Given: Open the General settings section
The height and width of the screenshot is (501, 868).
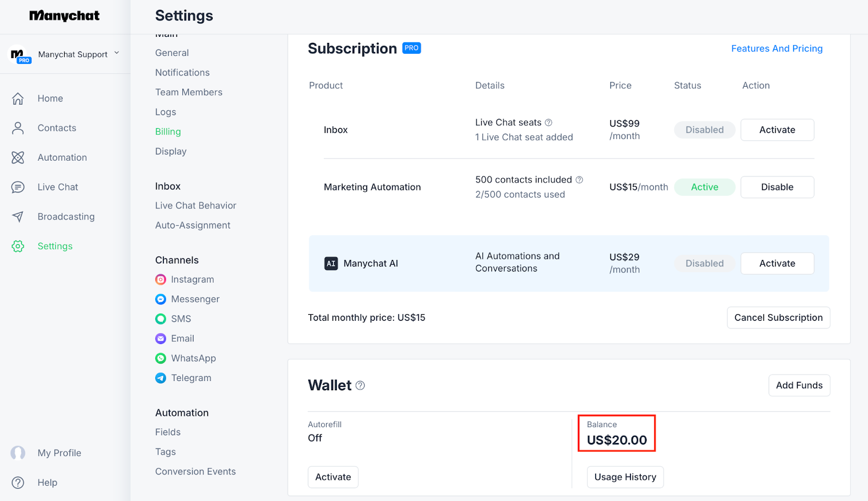Looking at the screenshot, I should (172, 53).
